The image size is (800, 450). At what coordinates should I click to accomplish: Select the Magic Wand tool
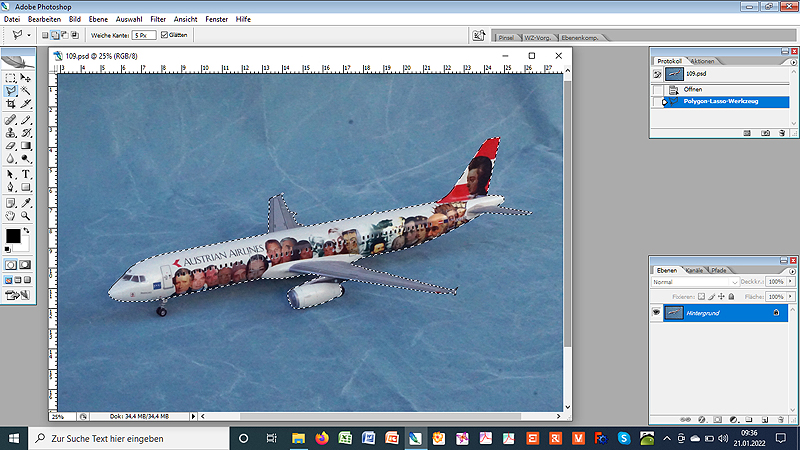pos(26,91)
